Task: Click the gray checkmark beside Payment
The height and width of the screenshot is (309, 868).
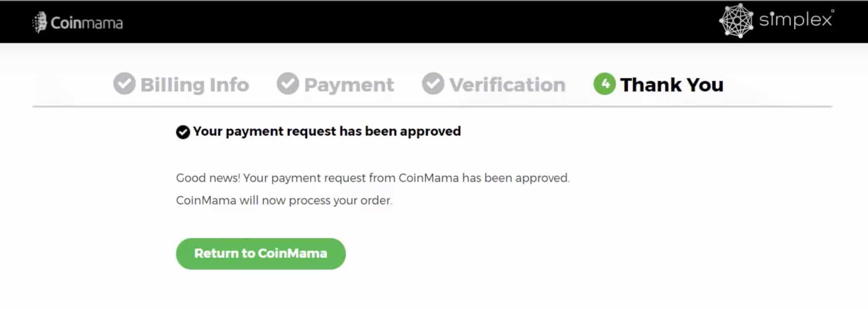Action: click(x=288, y=83)
